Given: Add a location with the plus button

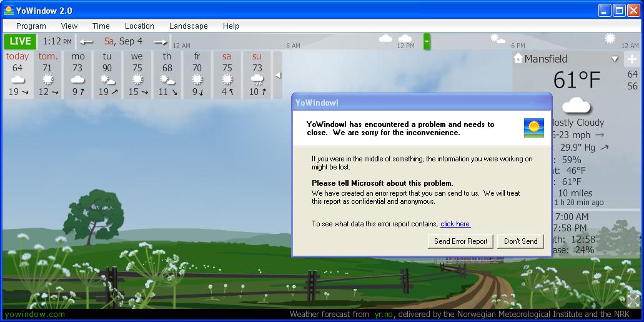Looking at the screenshot, I should point(632,59).
